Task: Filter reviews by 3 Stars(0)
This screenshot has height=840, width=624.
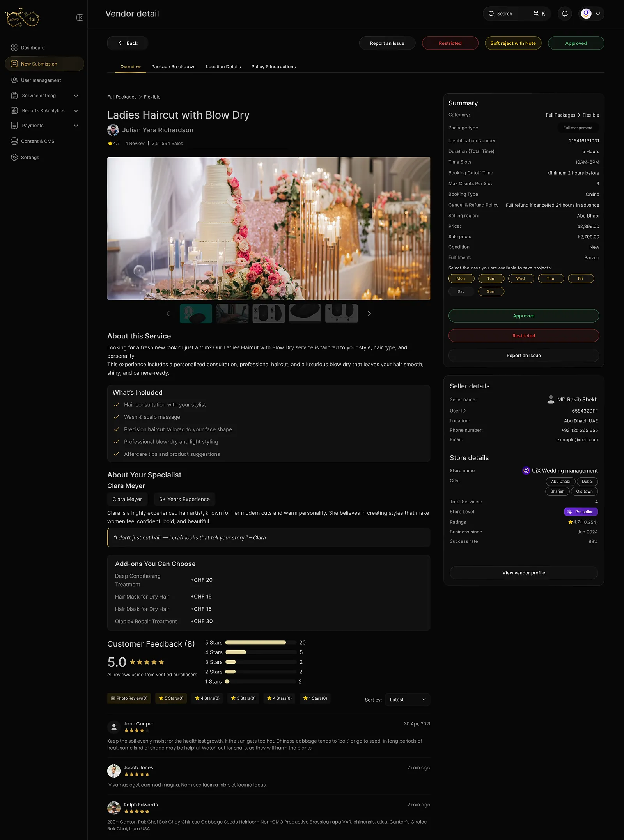Action: [x=243, y=698]
